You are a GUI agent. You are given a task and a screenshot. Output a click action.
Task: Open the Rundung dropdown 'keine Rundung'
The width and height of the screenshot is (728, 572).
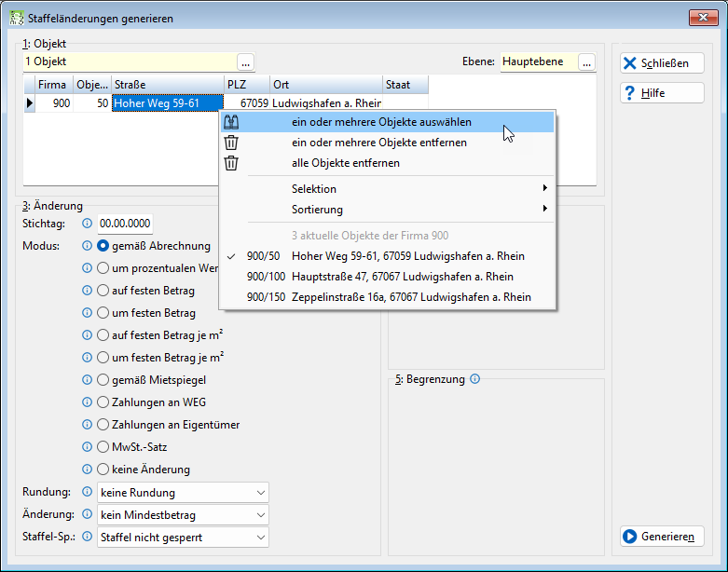183,493
